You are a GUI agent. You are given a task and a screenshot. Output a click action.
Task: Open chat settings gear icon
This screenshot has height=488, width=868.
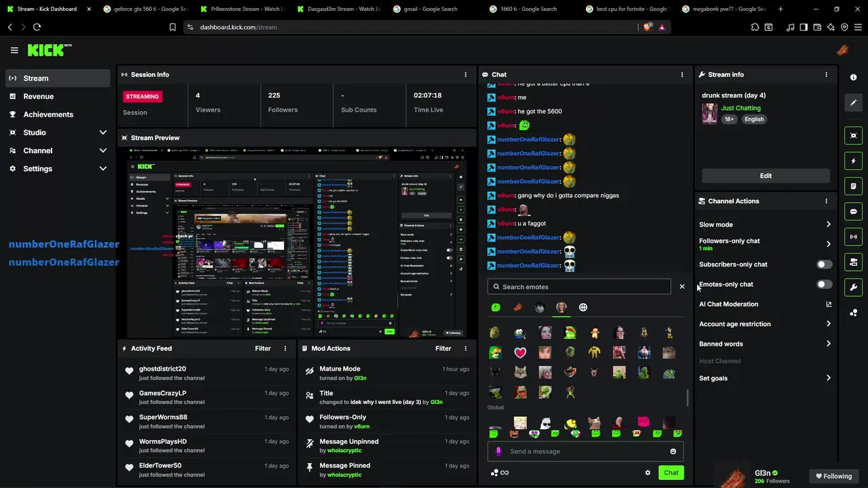[648, 473]
